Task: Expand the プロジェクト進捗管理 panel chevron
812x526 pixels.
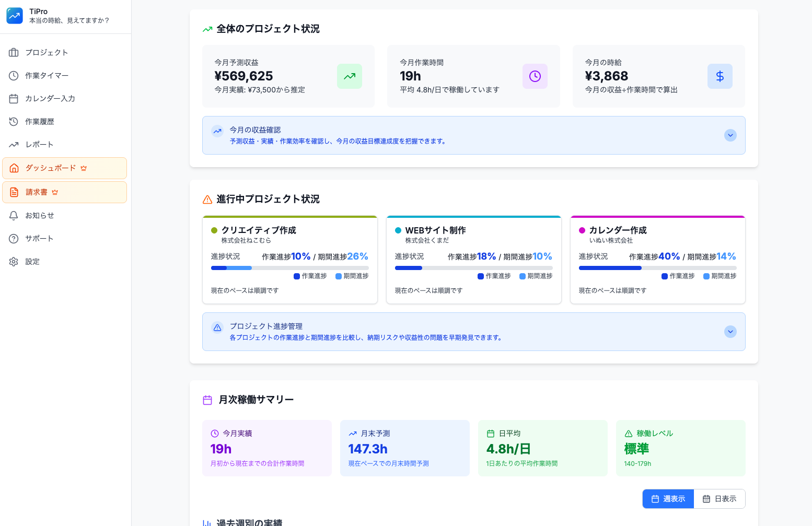Action: (x=730, y=332)
